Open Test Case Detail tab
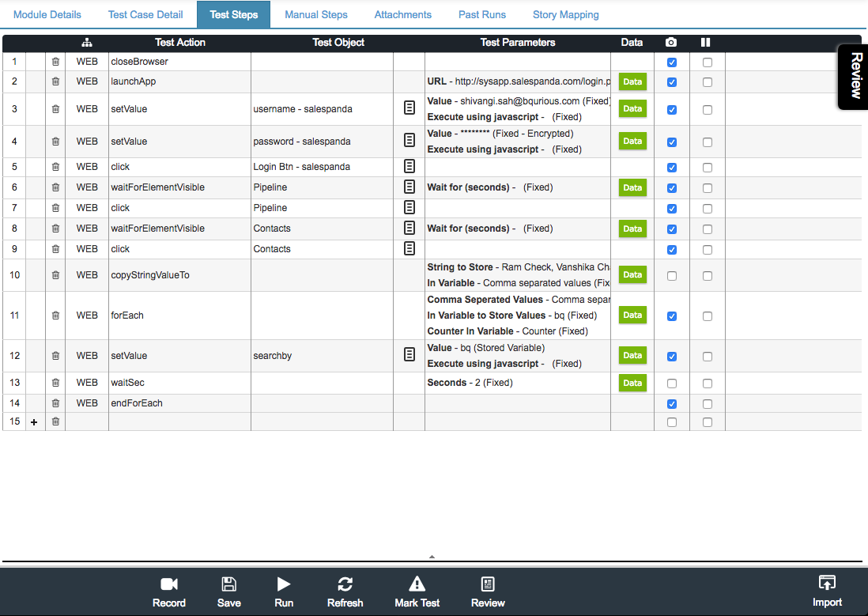 (x=145, y=15)
